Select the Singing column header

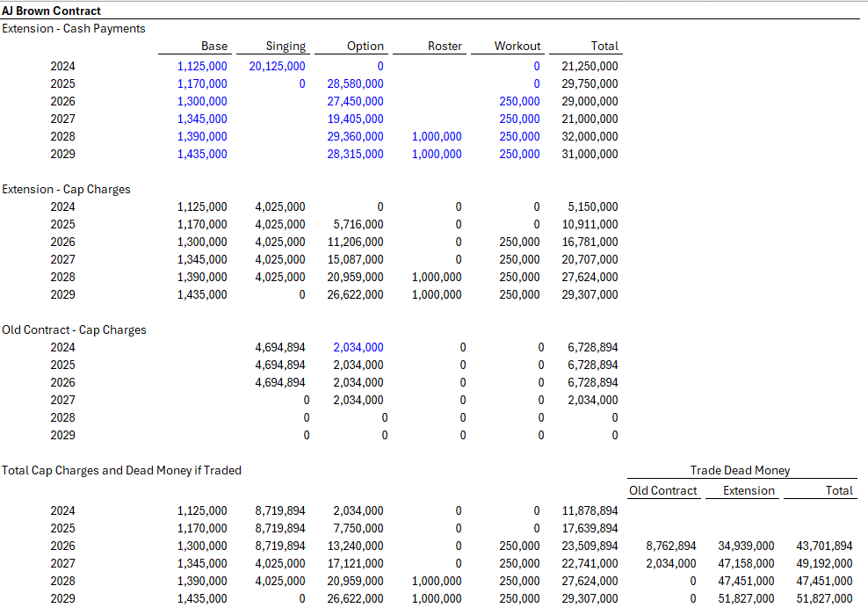[286, 46]
